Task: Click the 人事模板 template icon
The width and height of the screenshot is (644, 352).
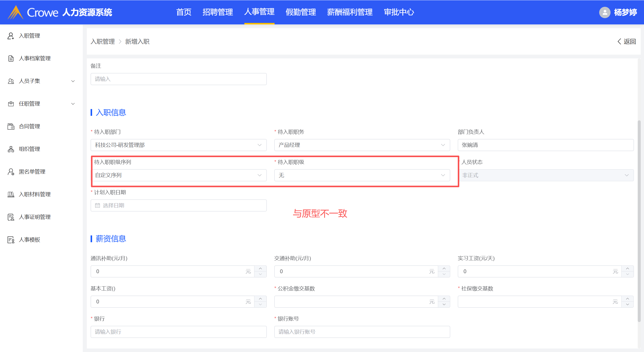Action: pyautogui.click(x=11, y=240)
